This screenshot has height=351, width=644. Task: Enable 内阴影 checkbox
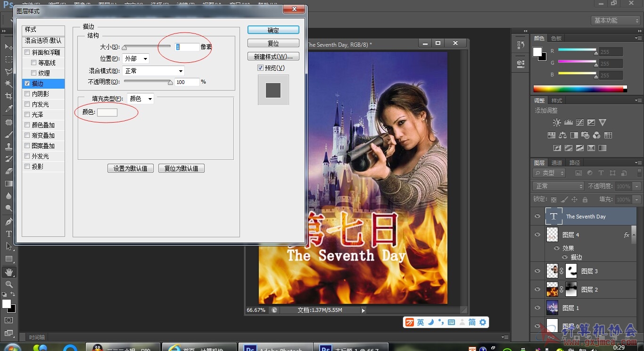(27, 94)
